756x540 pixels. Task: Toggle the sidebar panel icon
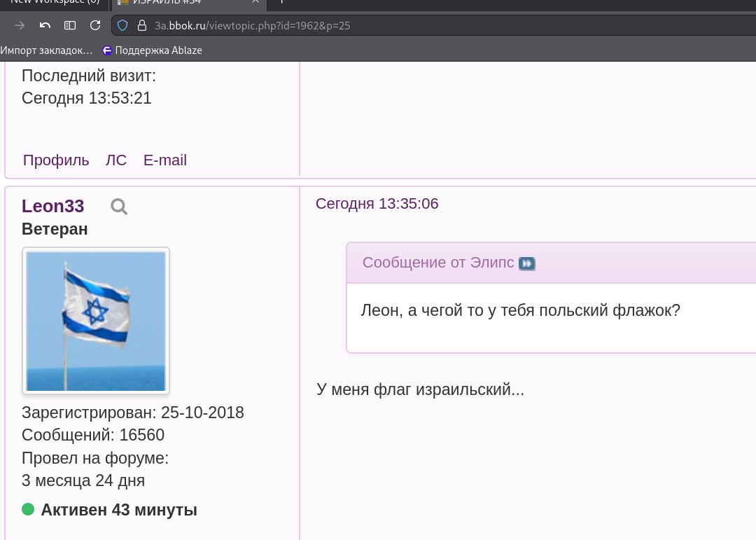point(70,25)
